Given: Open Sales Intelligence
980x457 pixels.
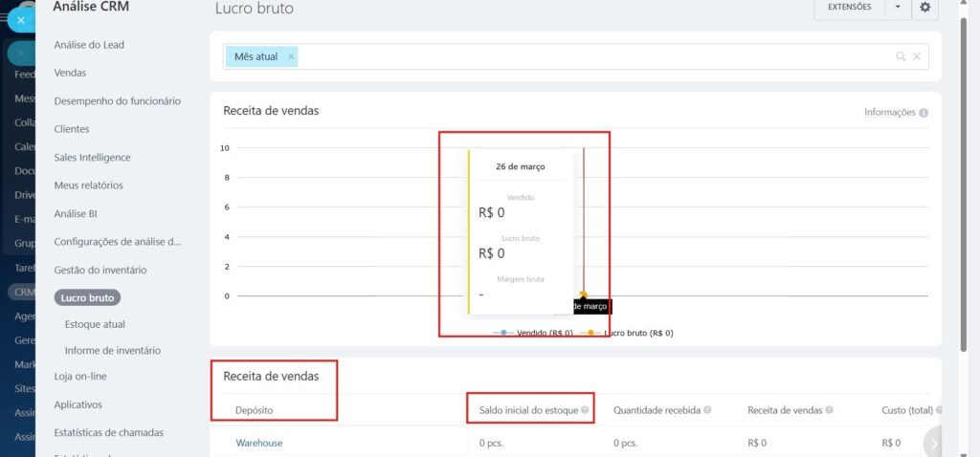Looking at the screenshot, I should click(92, 158).
